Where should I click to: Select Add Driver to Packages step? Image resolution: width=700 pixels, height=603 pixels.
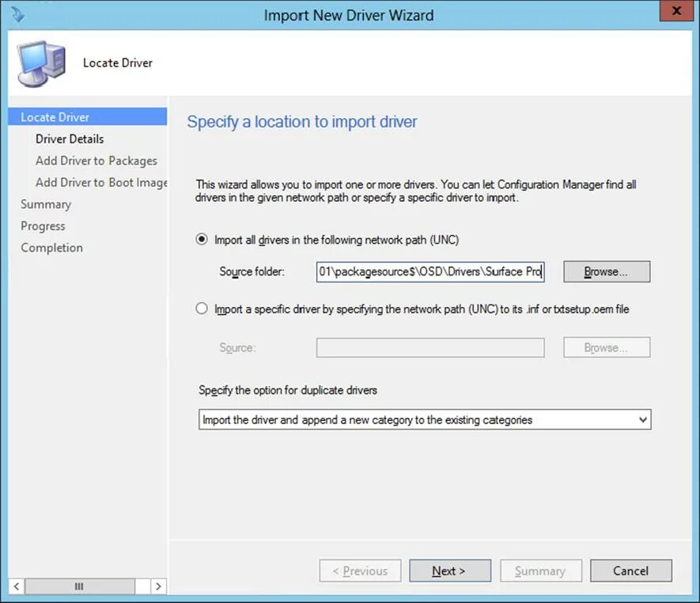96,161
